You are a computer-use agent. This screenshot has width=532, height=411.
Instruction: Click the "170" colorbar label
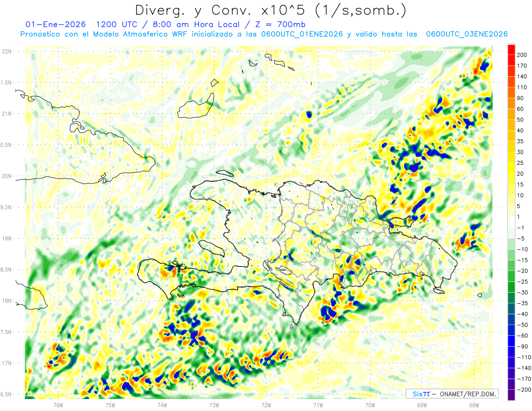click(x=522, y=66)
